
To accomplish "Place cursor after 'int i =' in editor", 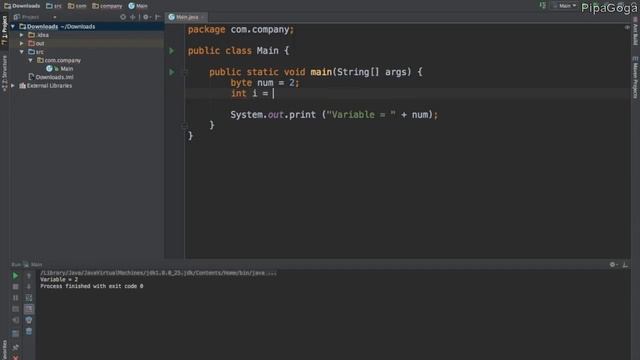I will (x=273, y=93).
